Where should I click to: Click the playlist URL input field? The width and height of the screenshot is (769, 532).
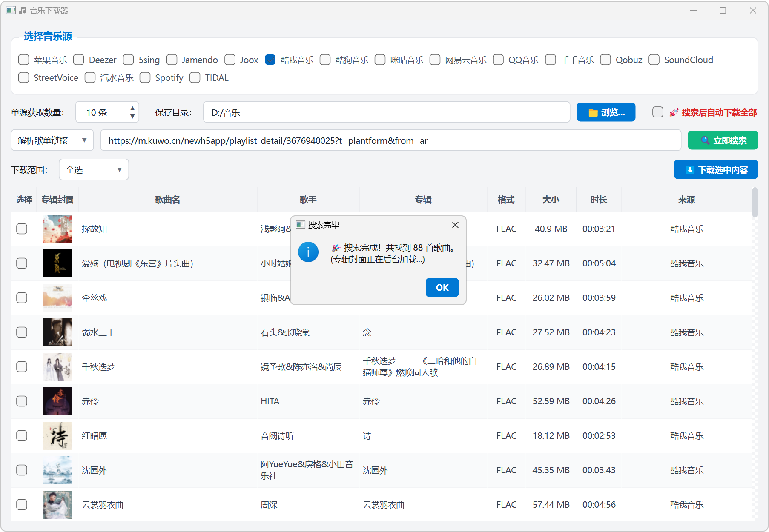pos(390,140)
